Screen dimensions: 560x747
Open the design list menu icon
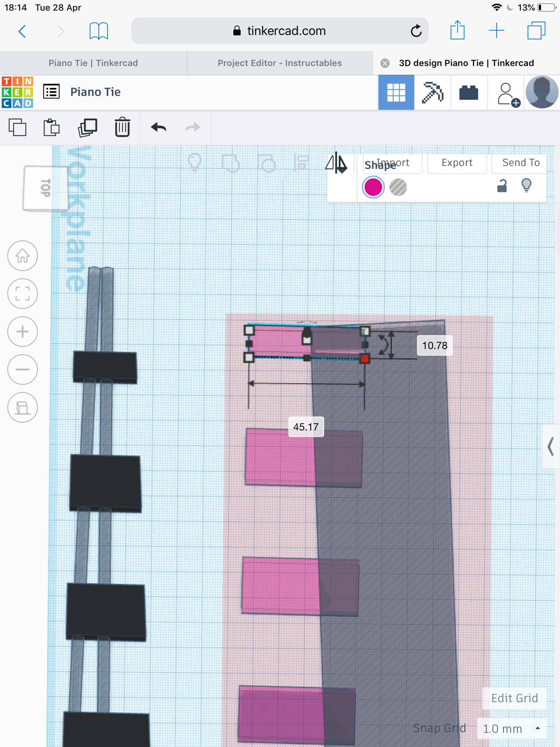pos(51,92)
